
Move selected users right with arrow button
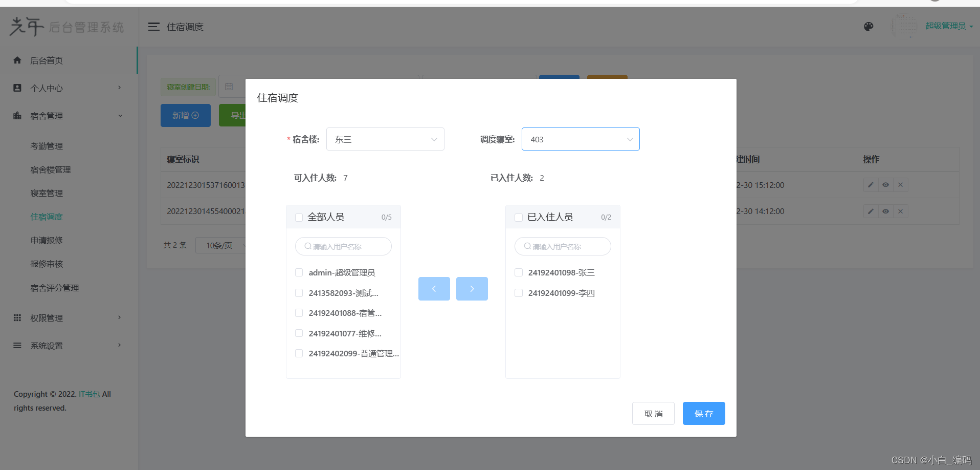point(472,289)
